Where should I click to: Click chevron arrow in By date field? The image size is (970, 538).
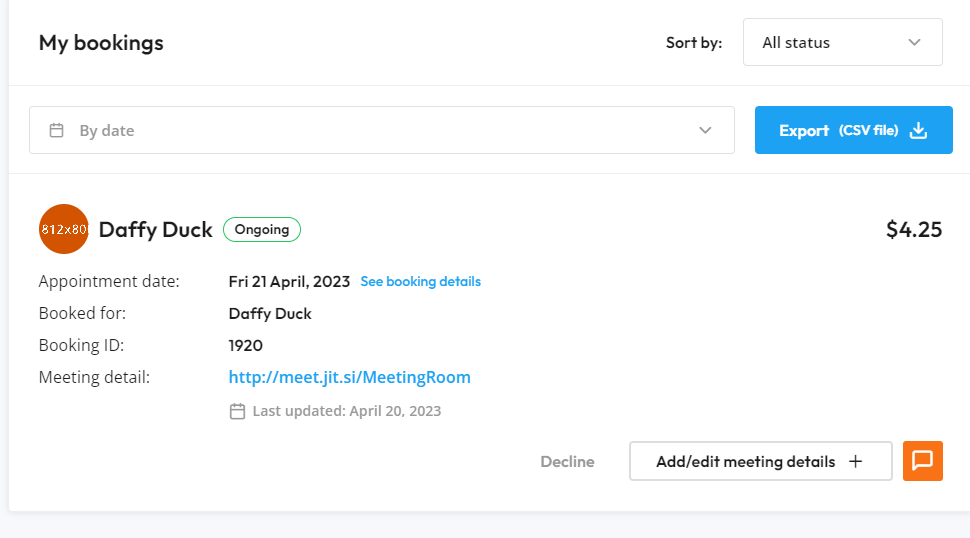[x=705, y=130]
